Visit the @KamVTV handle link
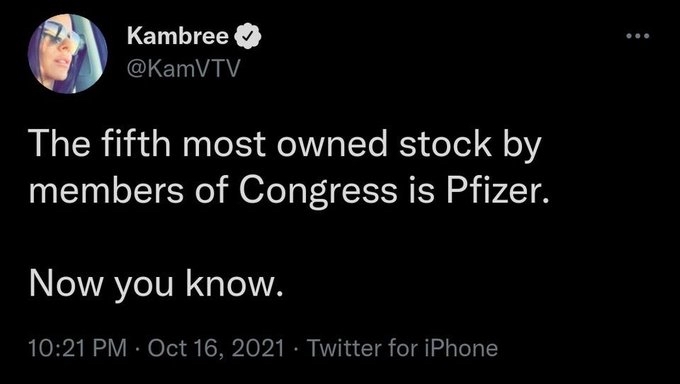680x384 pixels. pyautogui.click(x=183, y=68)
